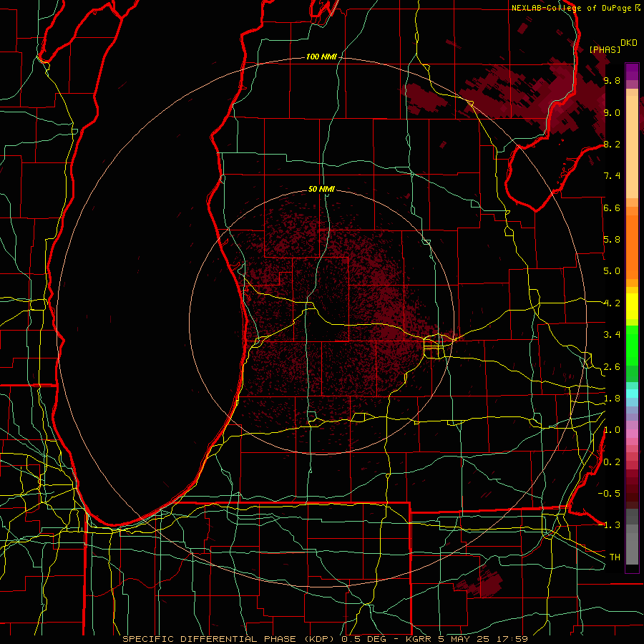The width and height of the screenshot is (644, 644).
Task: Click the "100 NMI" range ring label
Action: pos(321,57)
